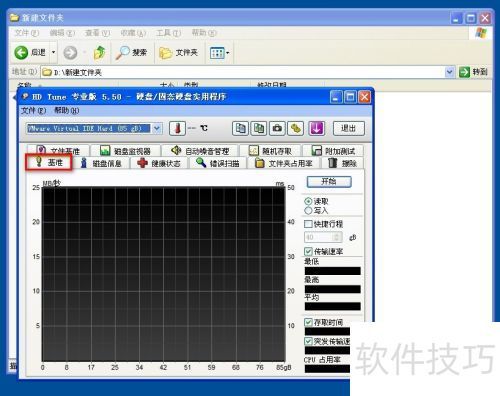Enable the 快捷行程 checkbox

[x=308, y=224]
